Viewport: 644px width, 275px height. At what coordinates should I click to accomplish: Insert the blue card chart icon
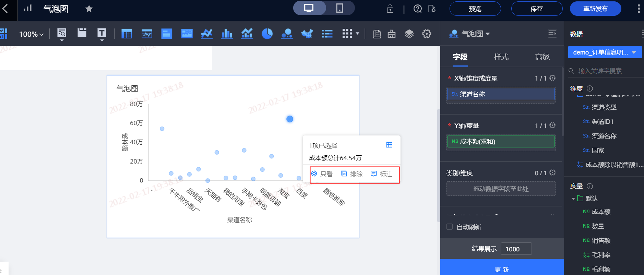[167, 34]
